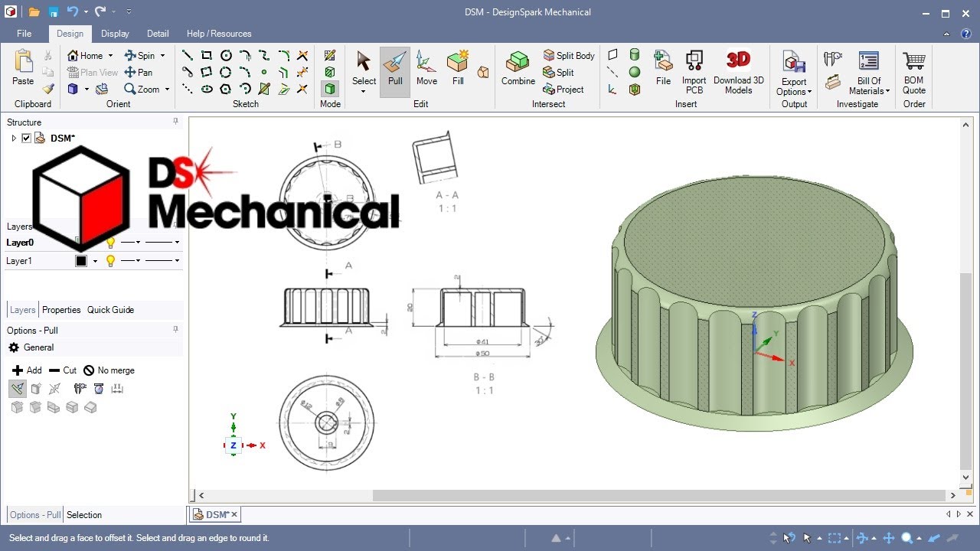Image resolution: width=980 pixels, height=551 pixels.
Task: Expand the DSM* structure tree node
Action: click(x=14, y=138)
